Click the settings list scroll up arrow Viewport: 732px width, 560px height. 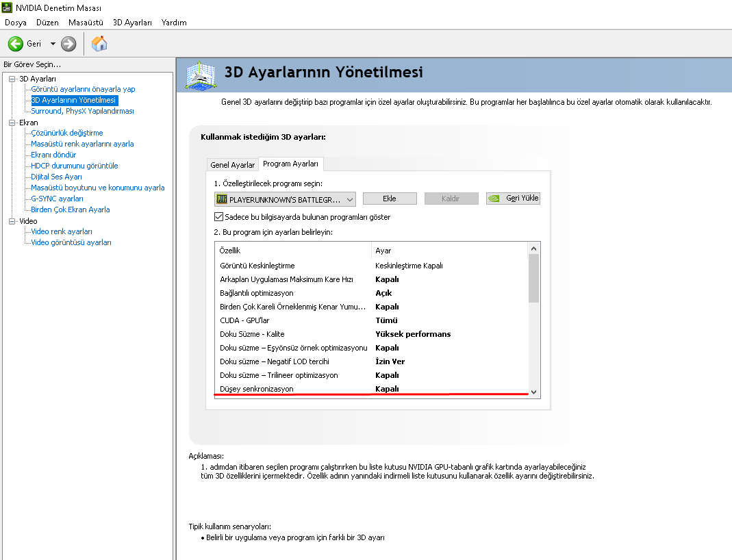click(x=534, y=249)
